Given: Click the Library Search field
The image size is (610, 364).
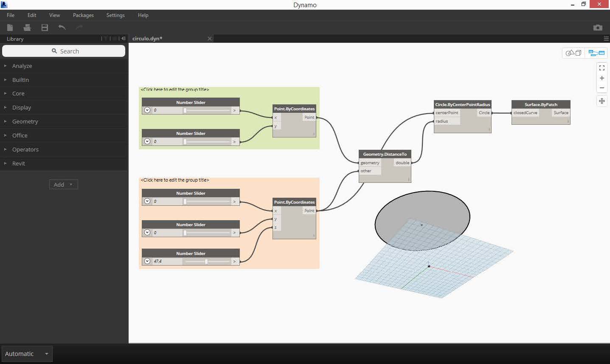Looking at the screenshot, I should [x=64, y=51].
